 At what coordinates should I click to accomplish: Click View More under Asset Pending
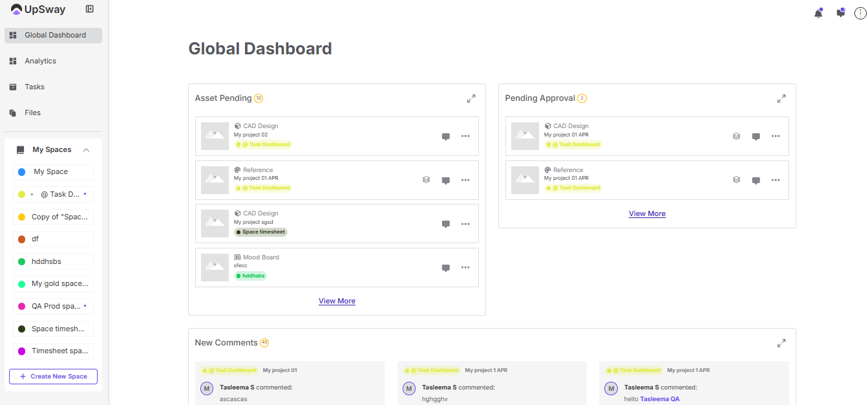click(337, 301)
